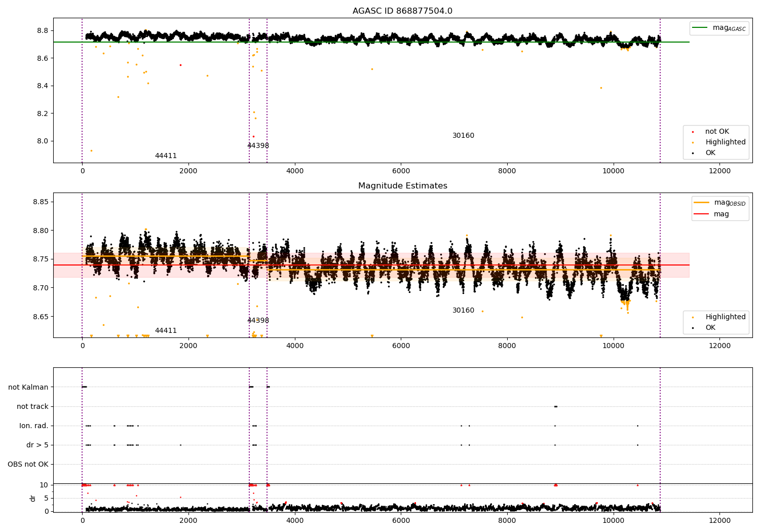760x532 pixels.
Task: Click the 8.75 y-axis tick label
Action: tap(41, 259)
